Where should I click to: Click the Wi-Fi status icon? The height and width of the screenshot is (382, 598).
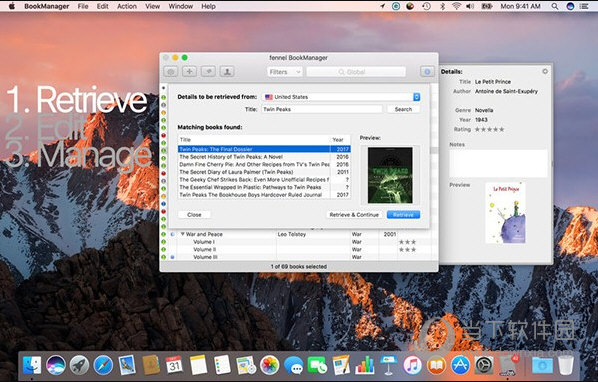[456, 6]
